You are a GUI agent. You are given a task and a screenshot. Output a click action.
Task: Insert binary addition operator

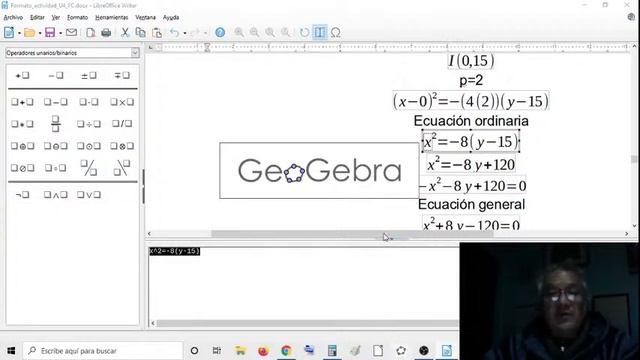22,102
